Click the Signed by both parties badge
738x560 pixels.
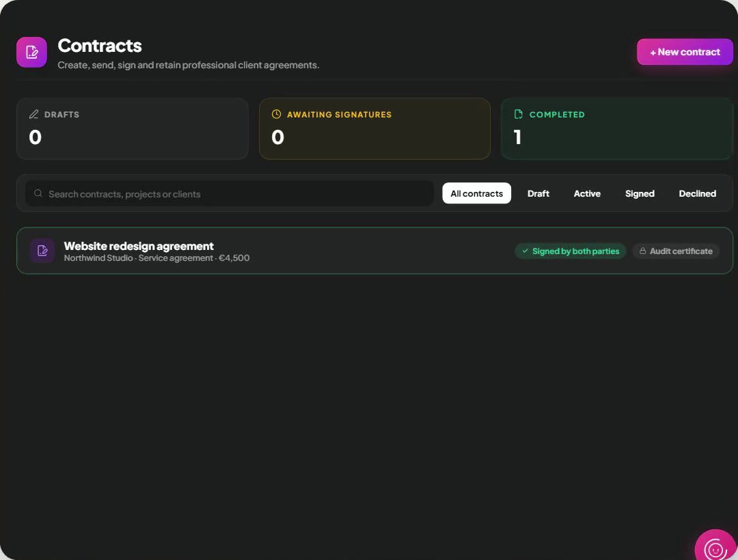(571, 251)
